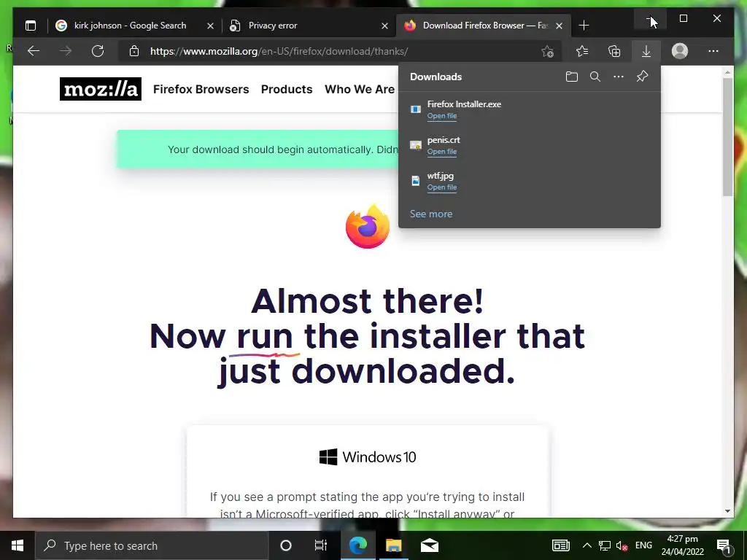Add this page to favorites star
Viewport: 747px width, 560px height.
547,52
